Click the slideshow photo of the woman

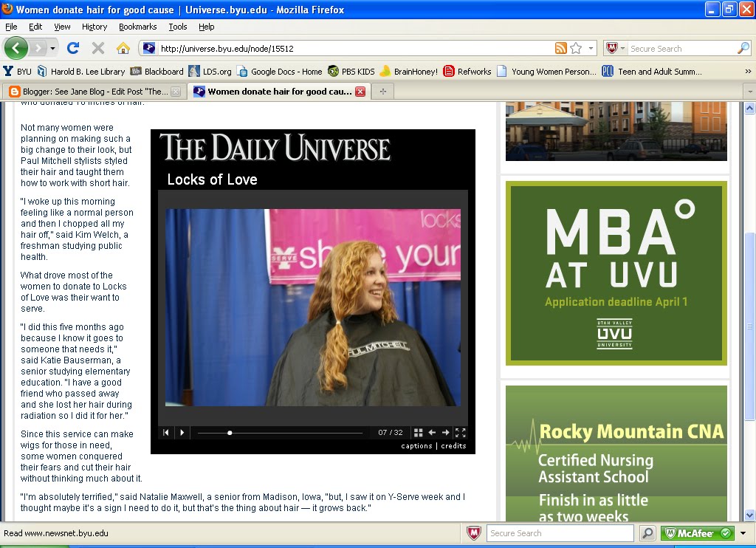coord(313,307)
